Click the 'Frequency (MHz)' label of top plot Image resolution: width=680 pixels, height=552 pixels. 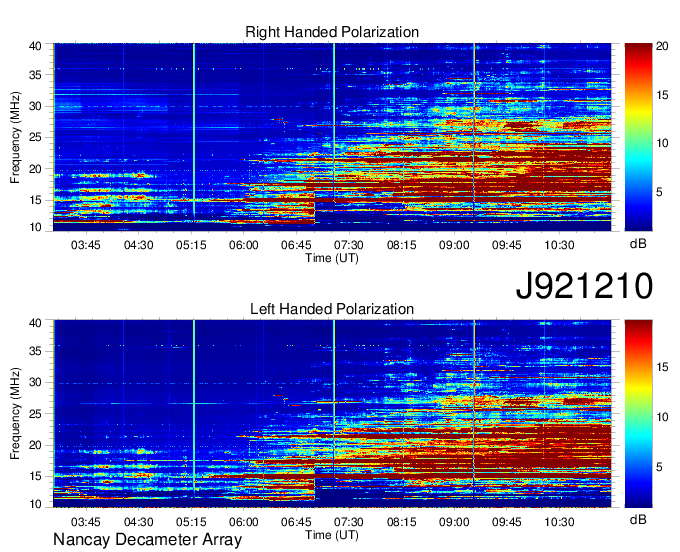click(x=15, y=137)
